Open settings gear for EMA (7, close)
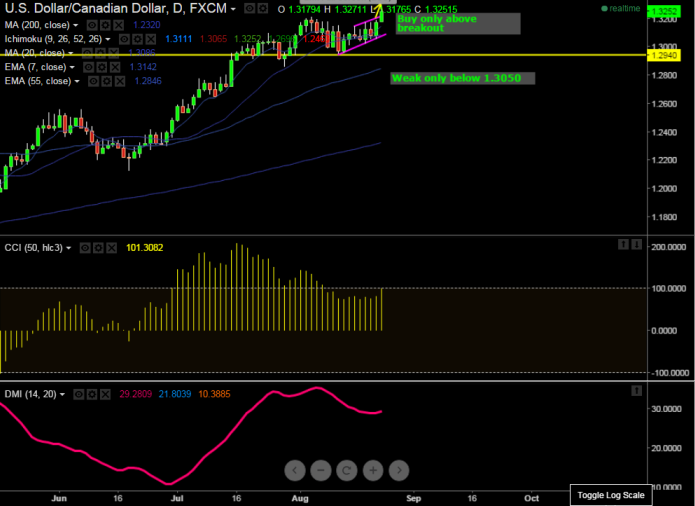The image size is (695, 506). (102, 67)
